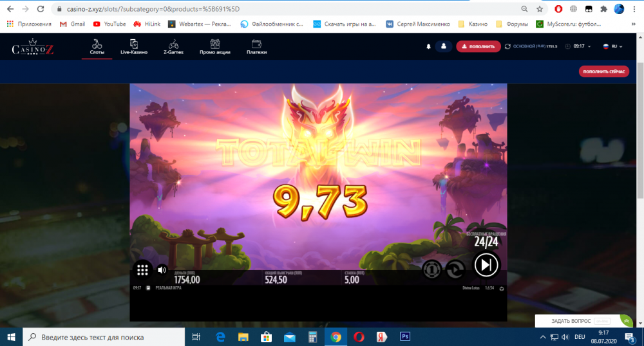Show more bookmarks with the chevron
This screenshot has height=346, width=644.
click(633, 24)
